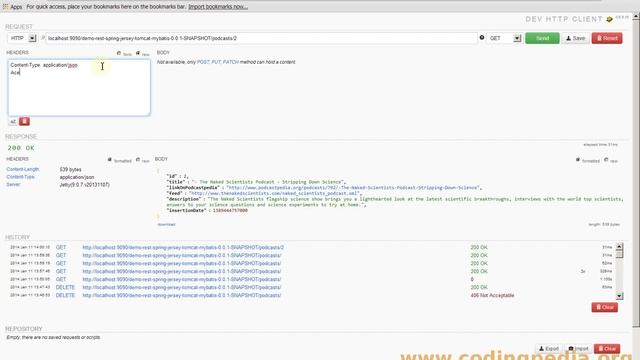The width and height of the screenshot is (640, 360).
Task: Click the PATCH method link
Action: pos(231,62)
